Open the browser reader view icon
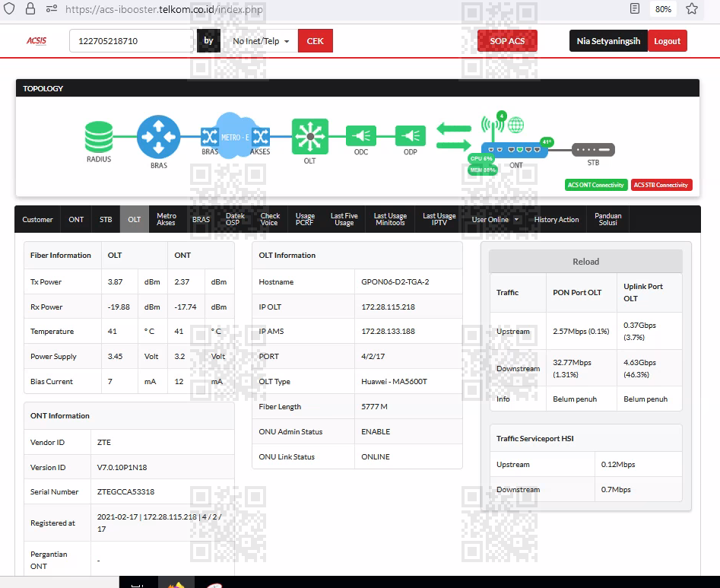720x588 pixels. pyautogui.click(x=635, y=8)
